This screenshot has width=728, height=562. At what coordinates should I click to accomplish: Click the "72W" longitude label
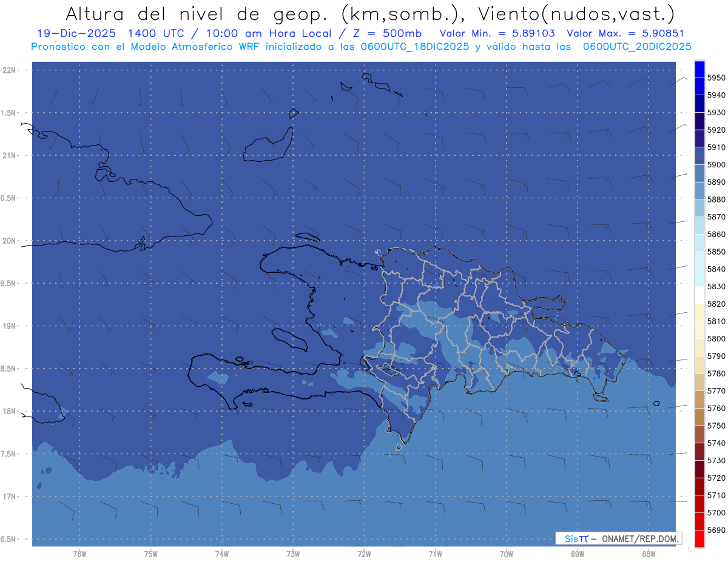[x=364, y=554]
